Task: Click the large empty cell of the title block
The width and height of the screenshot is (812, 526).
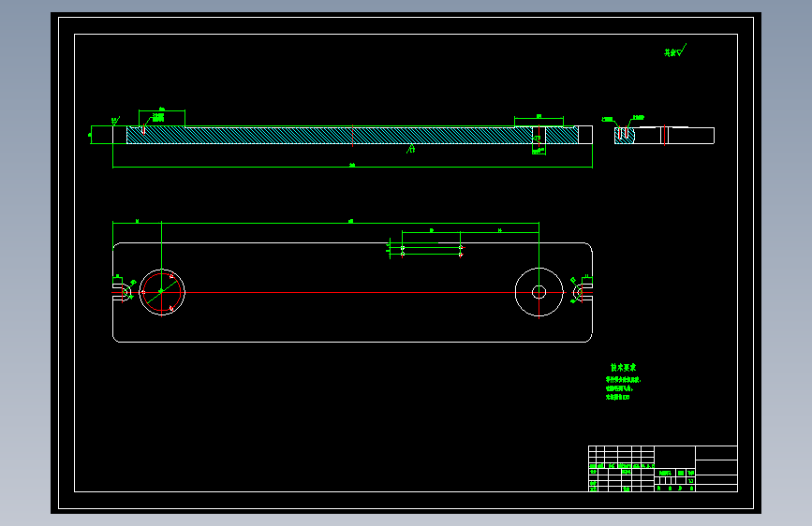Action: click(674, 457)
